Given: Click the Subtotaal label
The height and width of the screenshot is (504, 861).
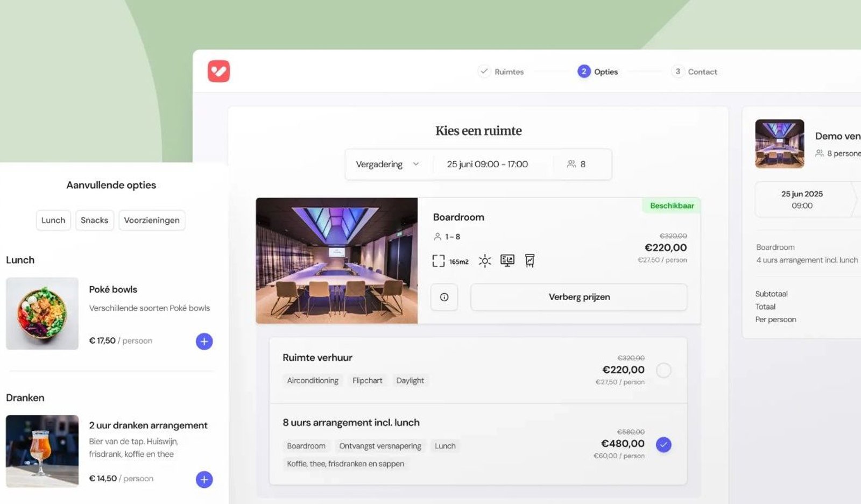Looking at the screenshot, I should [x=771, y=294].
